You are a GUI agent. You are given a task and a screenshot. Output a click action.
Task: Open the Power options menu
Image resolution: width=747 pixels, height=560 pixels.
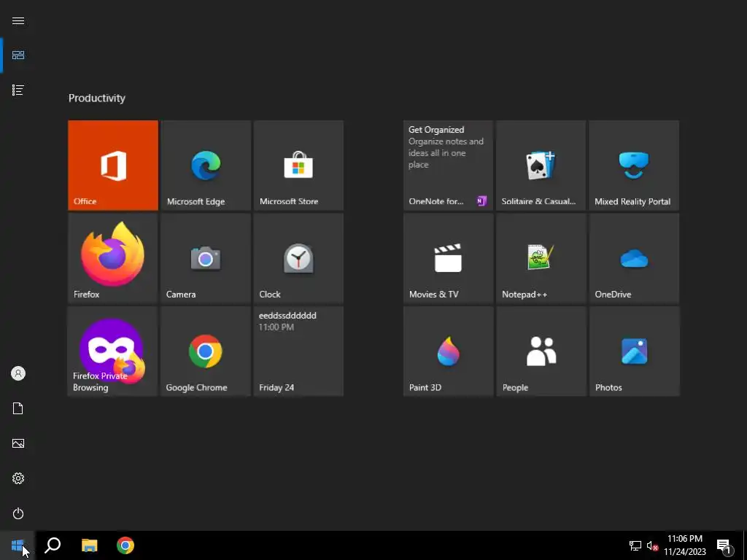click(x=18, y=513)
